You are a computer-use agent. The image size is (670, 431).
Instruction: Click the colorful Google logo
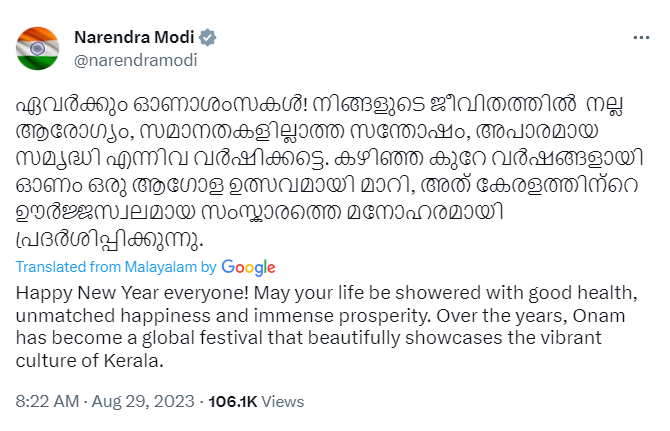(x=249, y=267)
